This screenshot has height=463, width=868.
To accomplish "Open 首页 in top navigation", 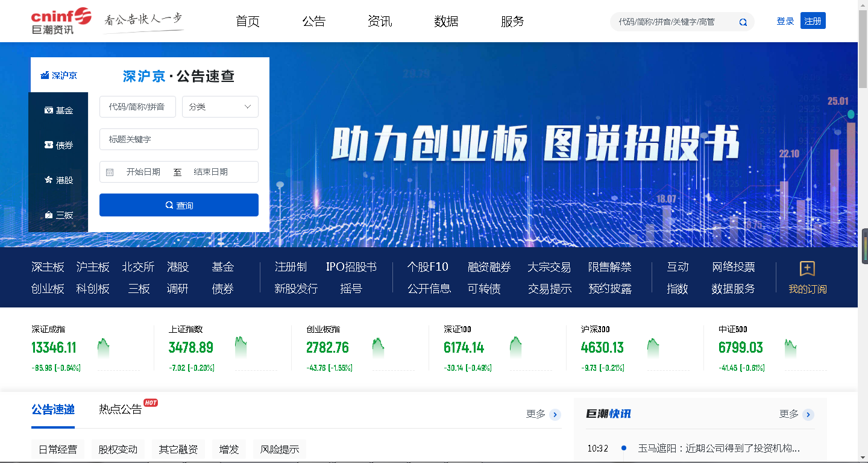I will [248, 22].
